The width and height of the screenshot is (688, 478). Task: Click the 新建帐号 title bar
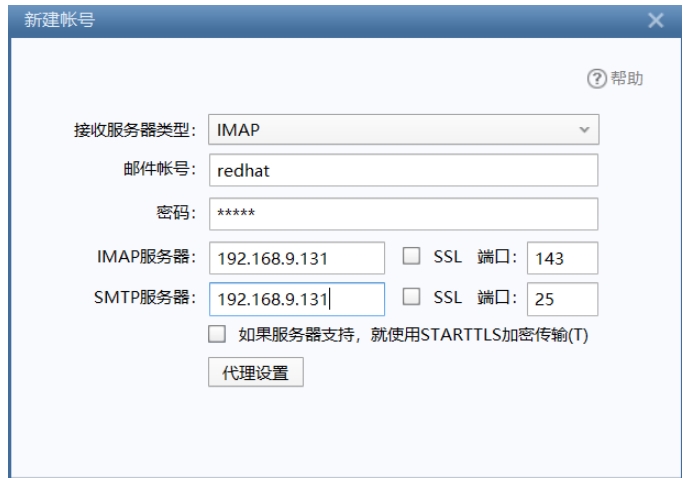click(x=300, y=20)
